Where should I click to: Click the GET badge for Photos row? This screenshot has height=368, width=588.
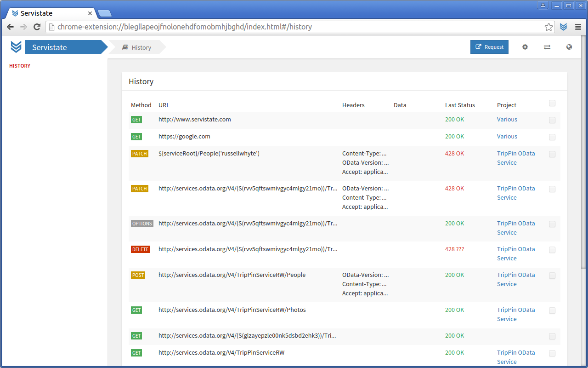coord(136,310)
